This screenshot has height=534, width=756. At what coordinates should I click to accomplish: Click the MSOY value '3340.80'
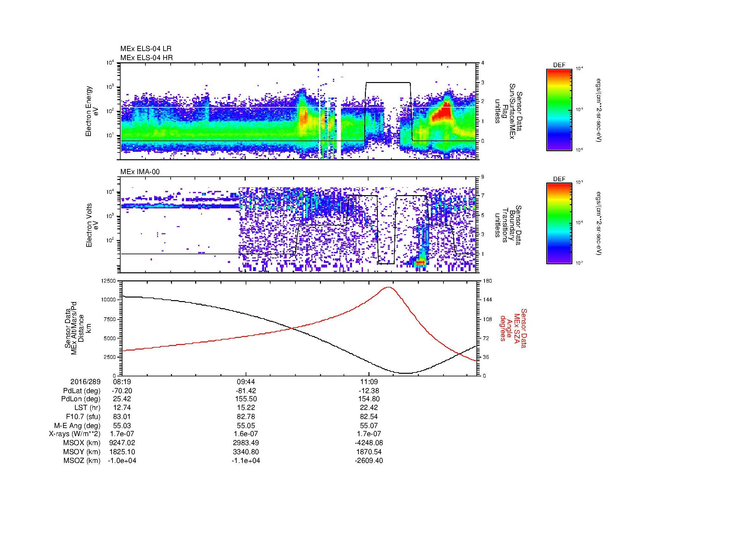[x=246, y=452]
